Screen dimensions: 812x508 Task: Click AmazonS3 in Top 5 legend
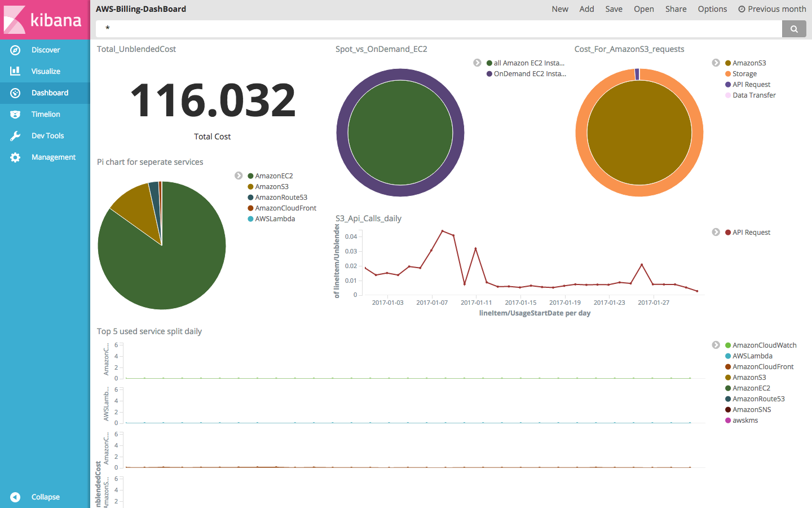coord(745,378)
